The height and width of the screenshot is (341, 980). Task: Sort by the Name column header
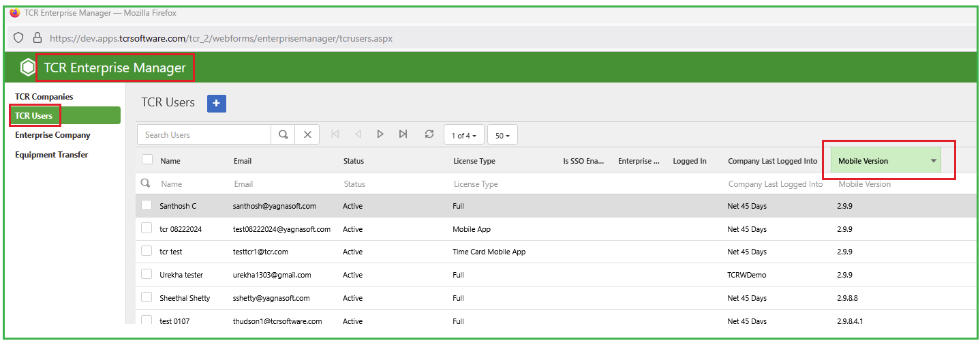[170, 161]
